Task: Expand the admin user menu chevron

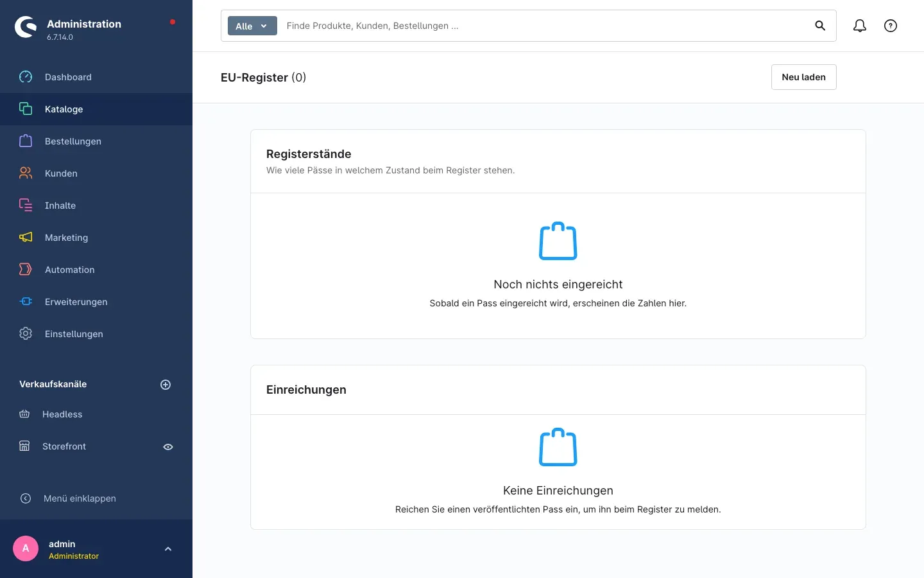Action: (x=168, y=549)
